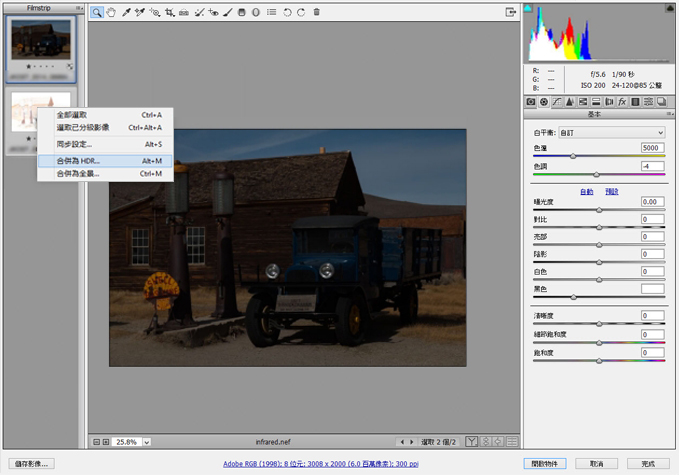Open the Filmstrip panel menu
The height and width of the screenshot is (475, 679).
(x=79, y=8)
